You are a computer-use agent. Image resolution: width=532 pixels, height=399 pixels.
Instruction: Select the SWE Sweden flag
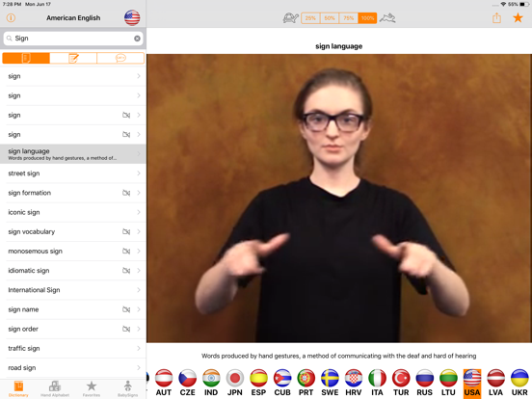pyautogui.click(x=330, y=383)
